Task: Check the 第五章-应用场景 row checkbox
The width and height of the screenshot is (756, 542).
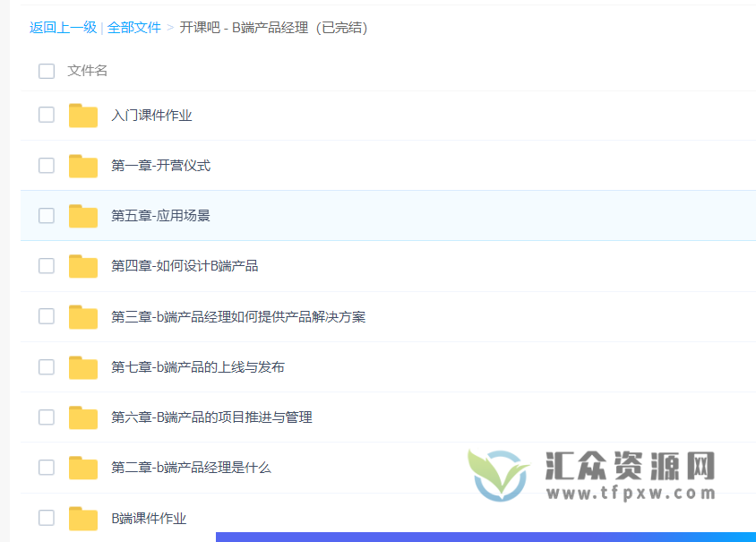Action: click(46, 215)
